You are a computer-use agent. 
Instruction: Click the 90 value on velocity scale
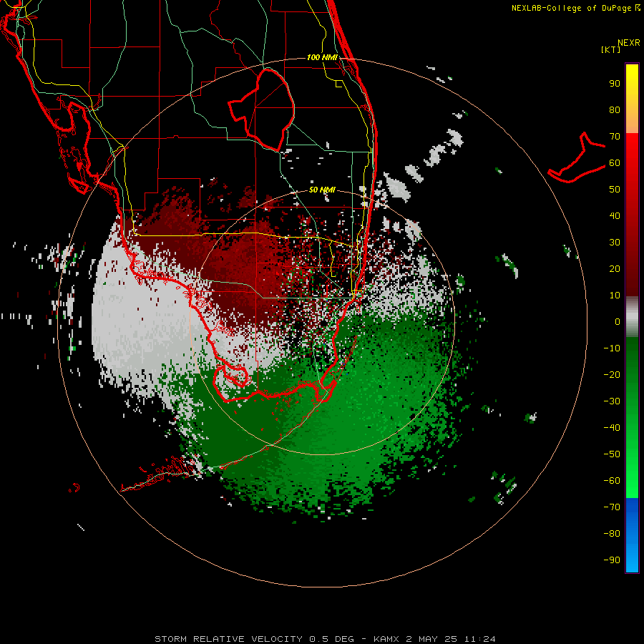[x=615, y=84]
